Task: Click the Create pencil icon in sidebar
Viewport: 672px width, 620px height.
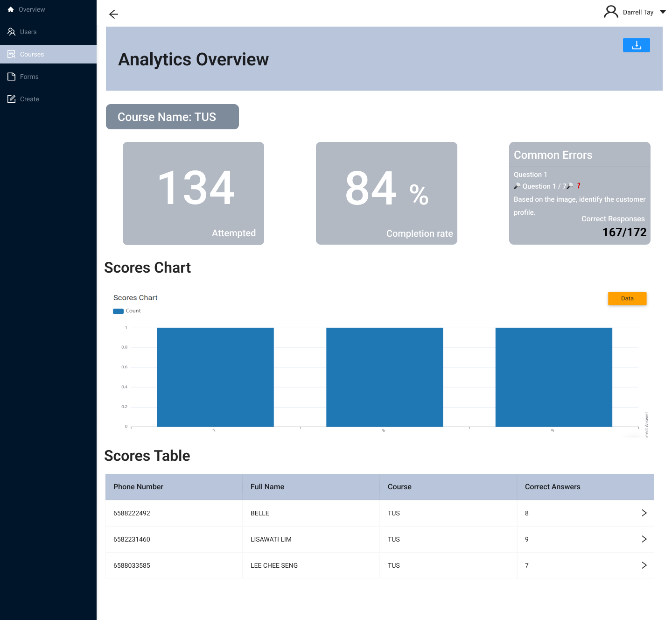Action: 12,99
